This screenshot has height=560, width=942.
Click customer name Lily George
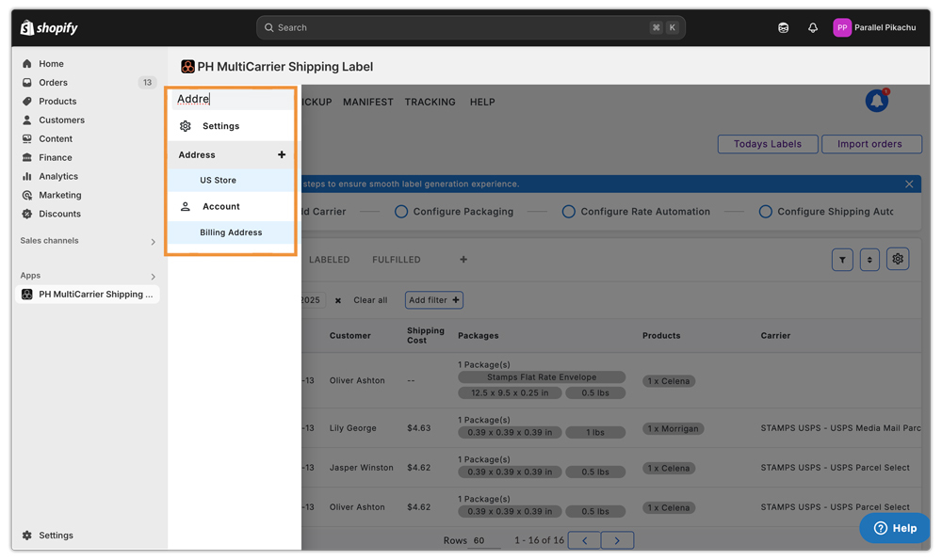[352, 428]
